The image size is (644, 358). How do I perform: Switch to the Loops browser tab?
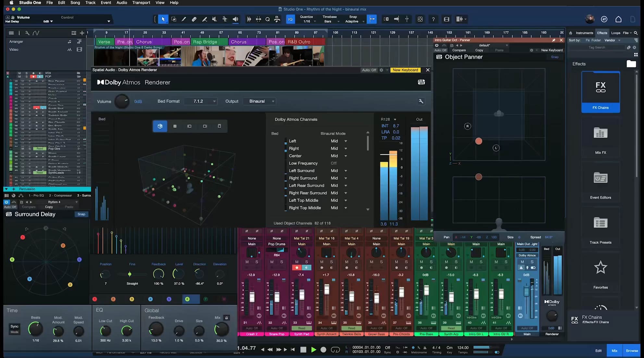click(615, 33)
